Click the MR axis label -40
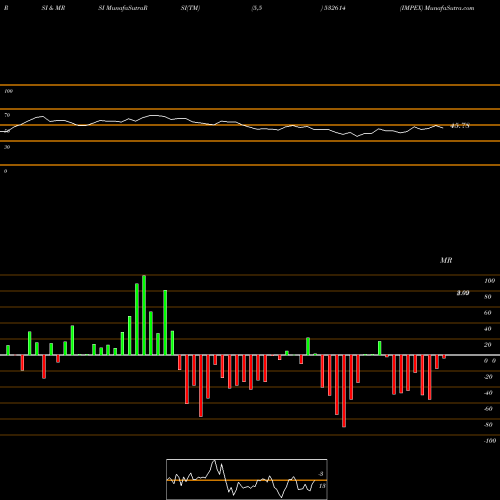This screenshot has width=500, height=500. click(x=488, y=393)
